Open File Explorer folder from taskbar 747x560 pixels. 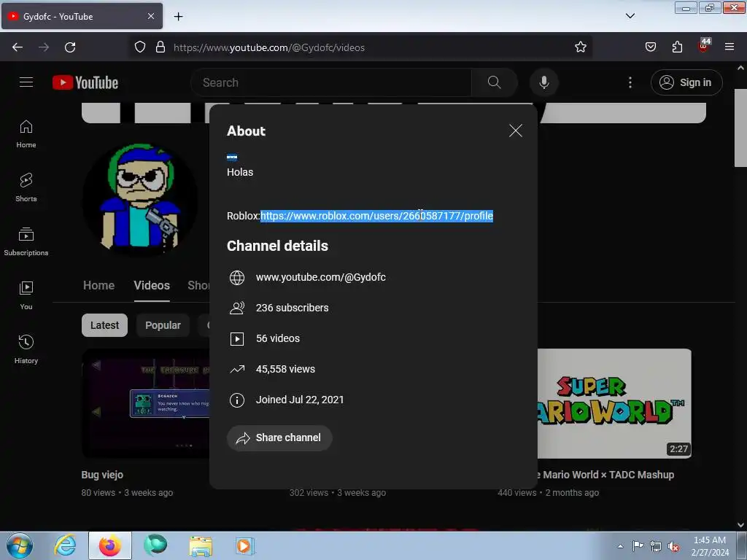[x=201, y=545]
